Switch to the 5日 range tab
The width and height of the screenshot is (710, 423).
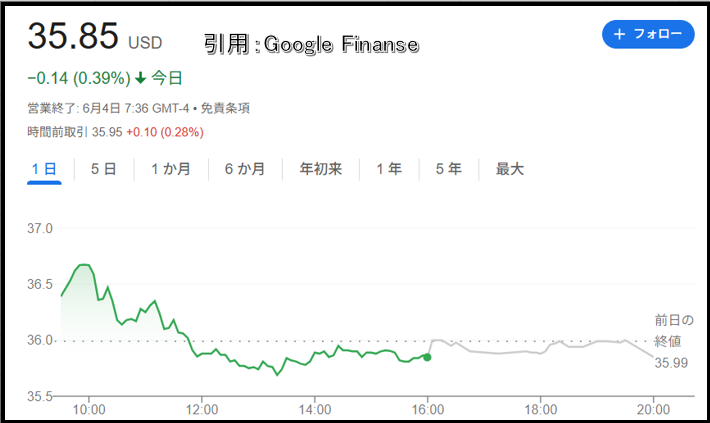[104, 169]
